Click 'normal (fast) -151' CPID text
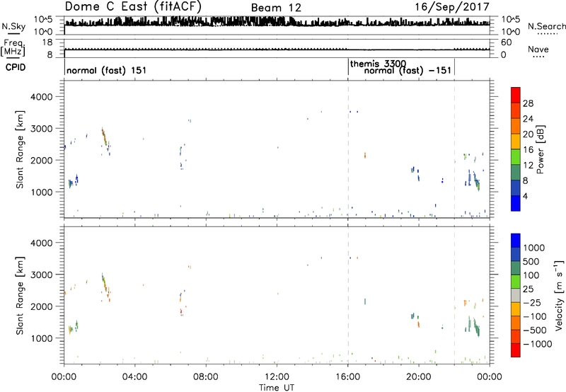 pyautogui.click(x=408, y=70)
